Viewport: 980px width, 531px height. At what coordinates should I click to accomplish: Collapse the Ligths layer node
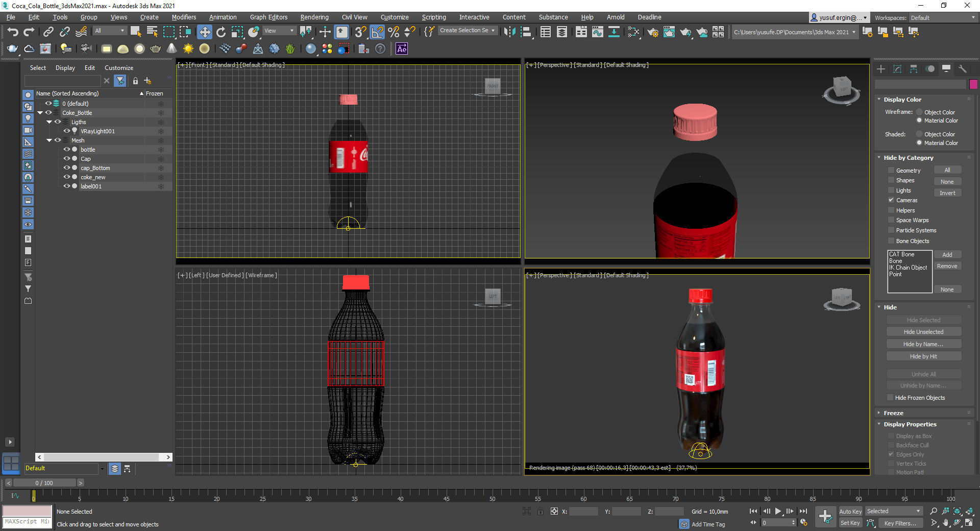tap(49, 122)
